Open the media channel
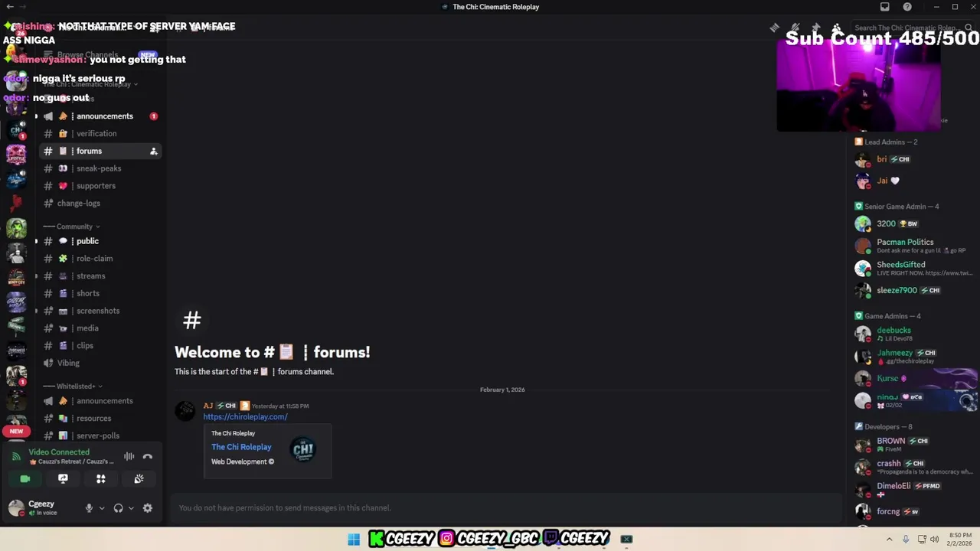The width and height of the screenshot is (980, 551). 100,328
